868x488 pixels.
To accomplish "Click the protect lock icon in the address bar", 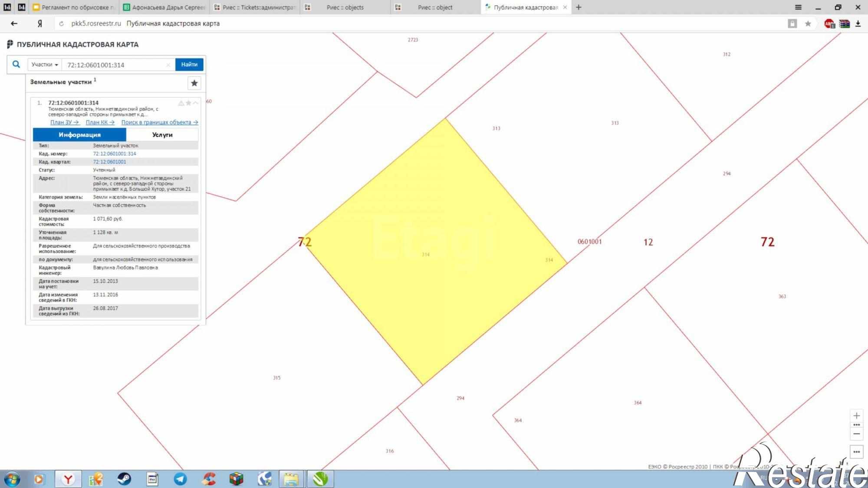I will pyautogui.click(x=792, y=23).
